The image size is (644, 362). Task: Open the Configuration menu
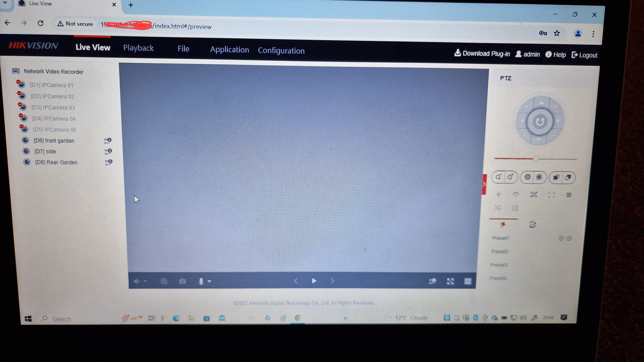pyautogui.click(x=281, y=51)
